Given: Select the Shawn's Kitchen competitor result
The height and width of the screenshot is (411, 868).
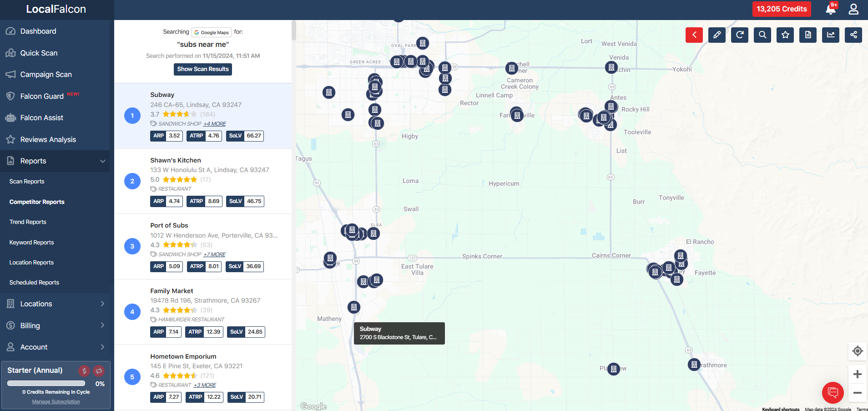Looking at the screenshot, I should pyautogui.click(x=203, y=181).
